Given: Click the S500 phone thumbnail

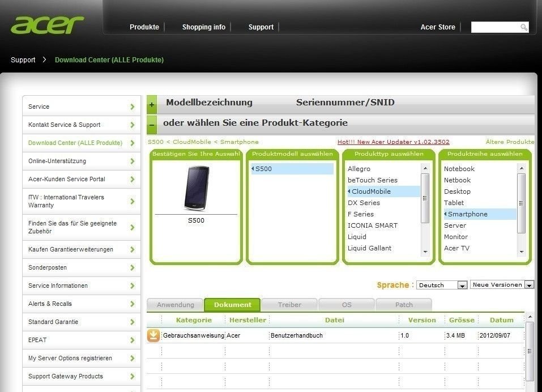Looking at the screenshot, I should point(196,188).
